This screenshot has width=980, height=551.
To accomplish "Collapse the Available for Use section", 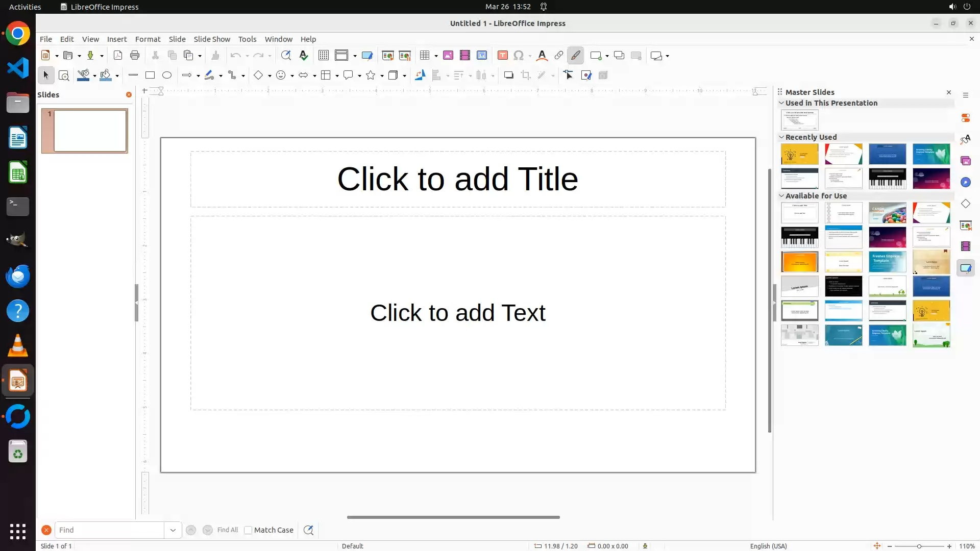I will pos(781,196).
